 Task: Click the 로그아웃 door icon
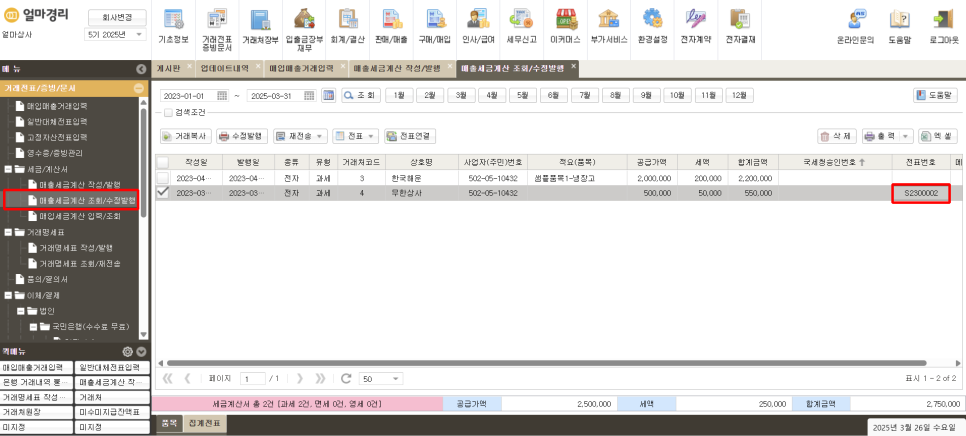(944, 26)
